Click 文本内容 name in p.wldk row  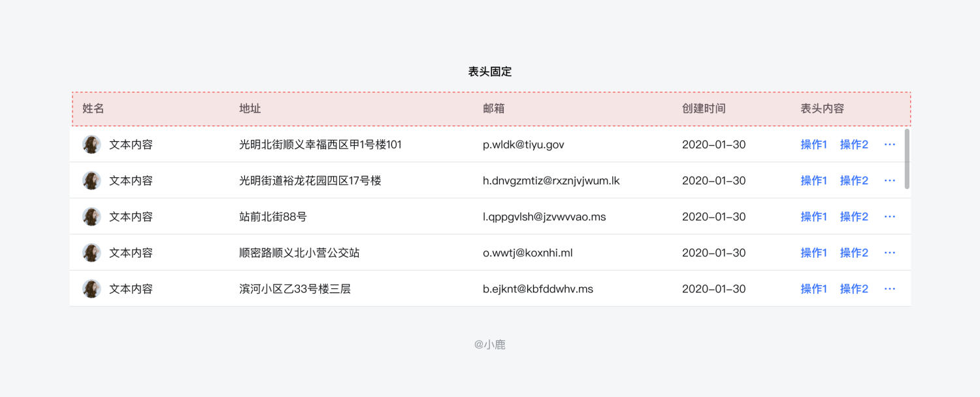pyautogui.click(x=131, y=145)
